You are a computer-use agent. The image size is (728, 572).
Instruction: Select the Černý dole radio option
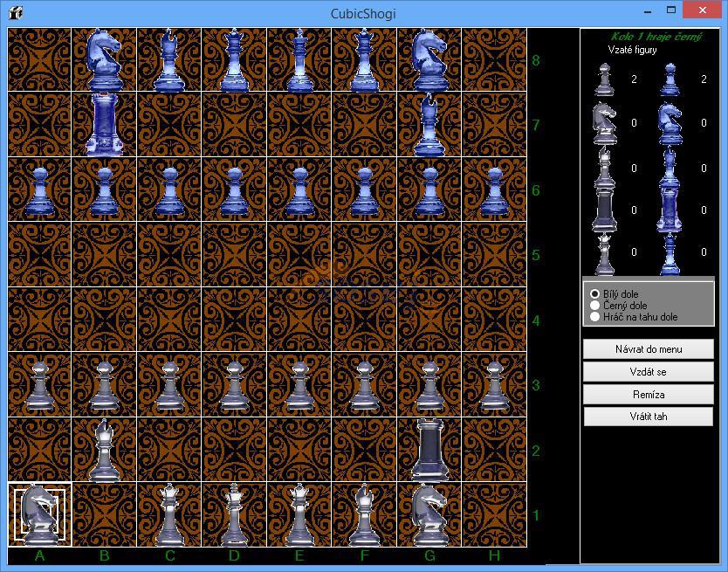click(594, 306)
